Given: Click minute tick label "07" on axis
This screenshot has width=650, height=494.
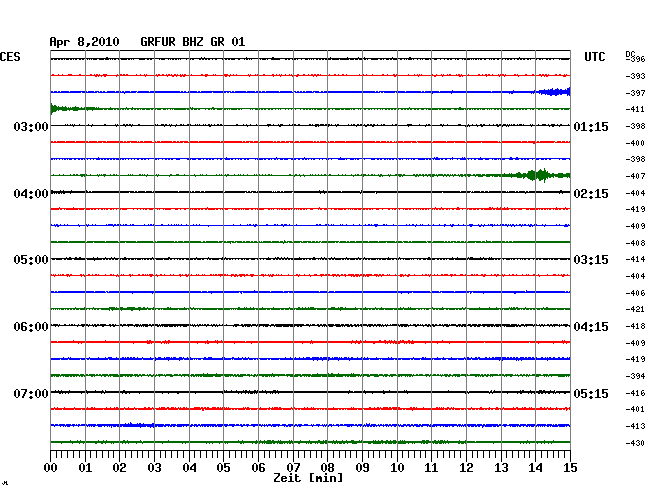Looking at the screenshot, I should point(293,467).
